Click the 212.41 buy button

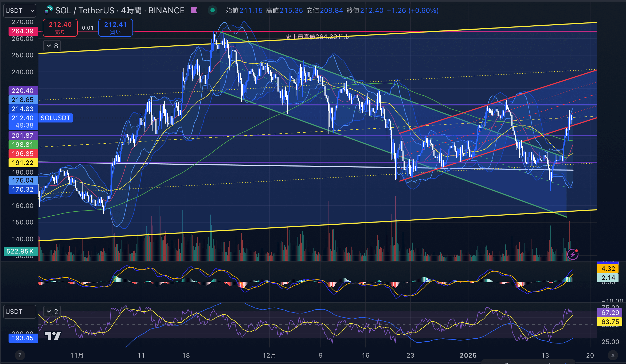(115, 28)
